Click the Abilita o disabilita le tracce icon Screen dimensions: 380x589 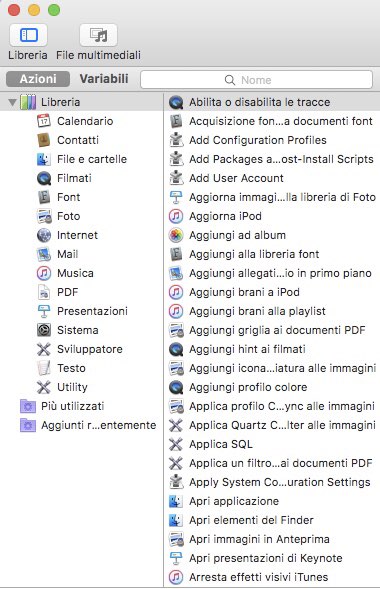point(176,102)
